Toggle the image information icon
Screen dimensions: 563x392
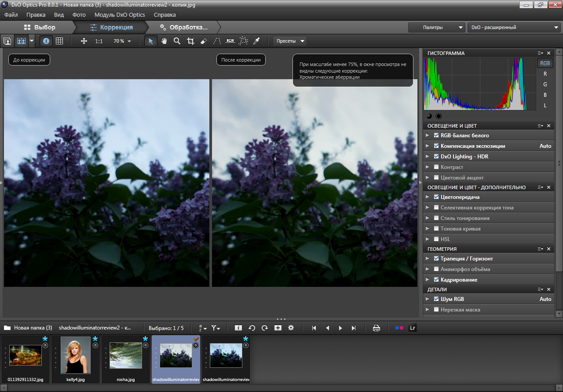[x=46, y=41]
